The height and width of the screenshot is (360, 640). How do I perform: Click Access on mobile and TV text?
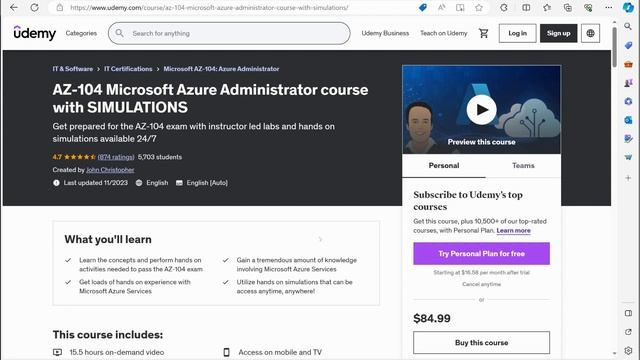click(x=280, y=352)
